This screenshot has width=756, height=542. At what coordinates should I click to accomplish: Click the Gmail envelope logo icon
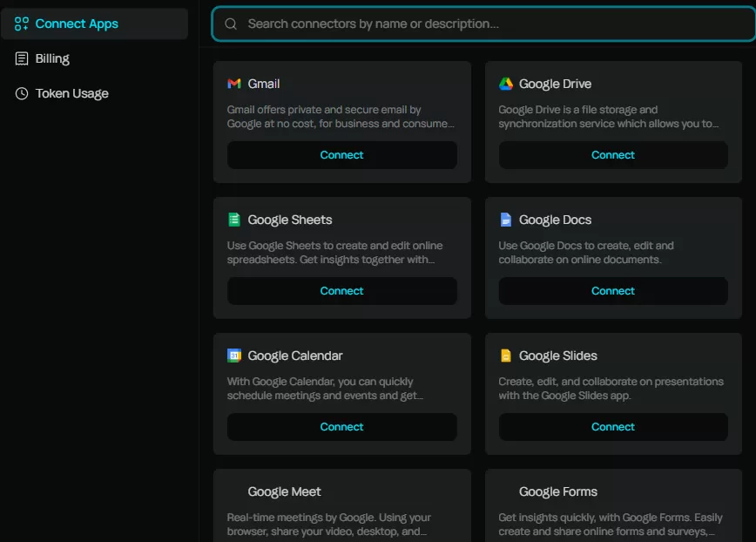click(234, 84)
